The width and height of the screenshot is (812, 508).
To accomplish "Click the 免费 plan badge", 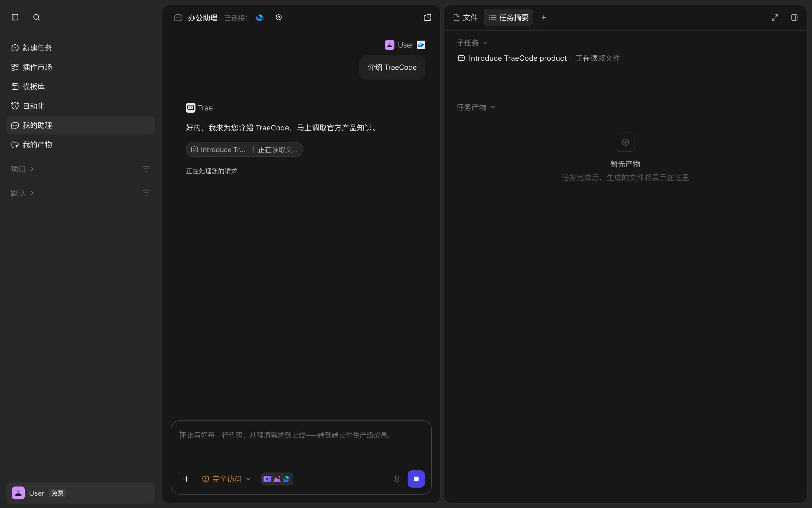I will click(x=57, y=493).
